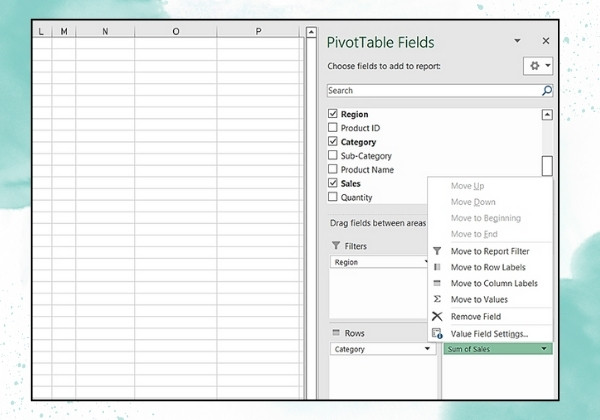
Task: Open Value Field Settings...
Action: point(489,334)
